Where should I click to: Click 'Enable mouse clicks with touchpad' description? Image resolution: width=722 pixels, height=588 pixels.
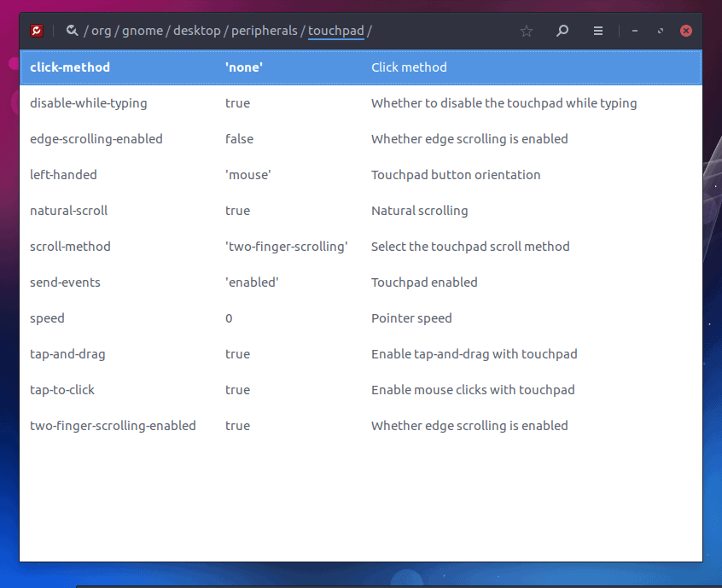coord(473,390)
